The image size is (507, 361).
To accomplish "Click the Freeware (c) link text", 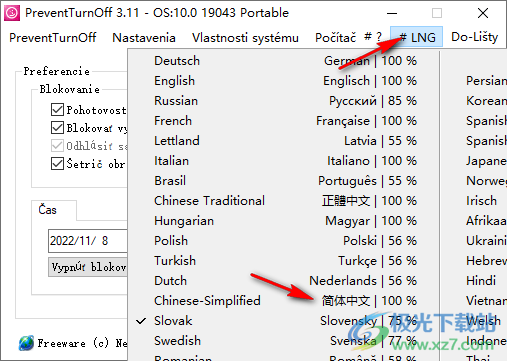I will tap(82, 343).
